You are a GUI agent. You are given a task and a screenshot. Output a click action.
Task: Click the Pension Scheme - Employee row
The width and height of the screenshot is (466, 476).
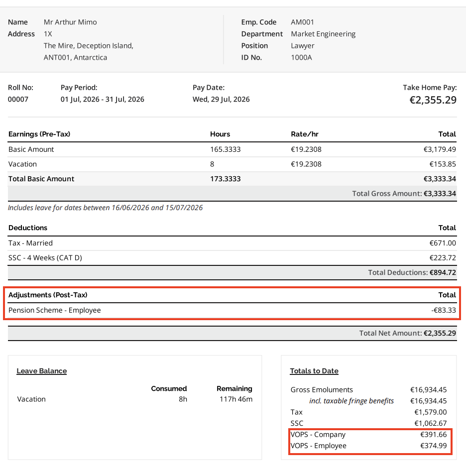pos(232,310)
